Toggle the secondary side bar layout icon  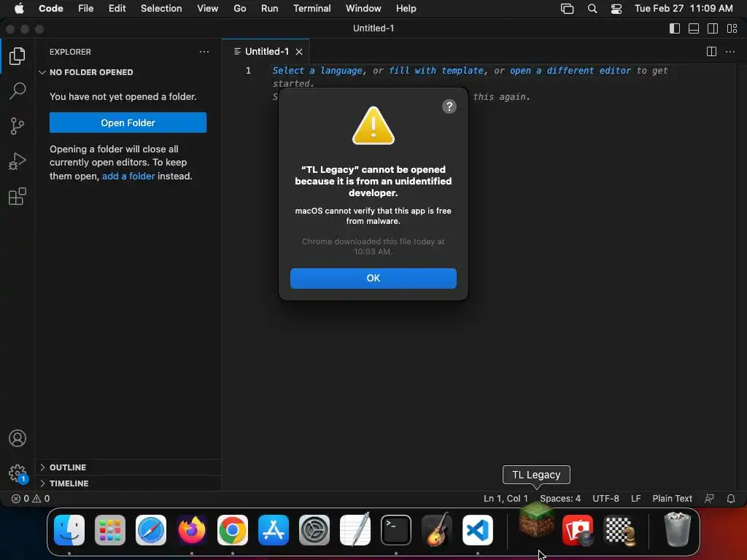713,28
